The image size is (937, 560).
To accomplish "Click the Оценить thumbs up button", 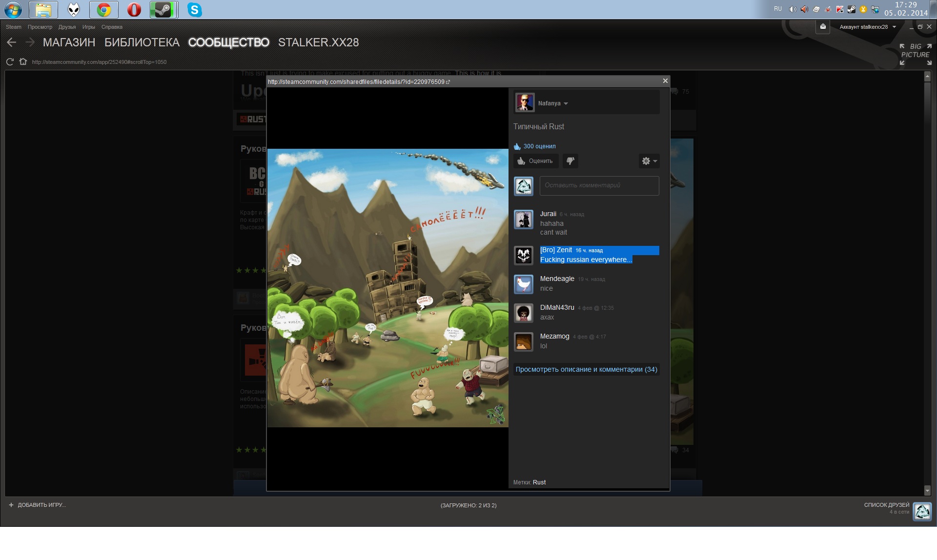I will point(536,161).
